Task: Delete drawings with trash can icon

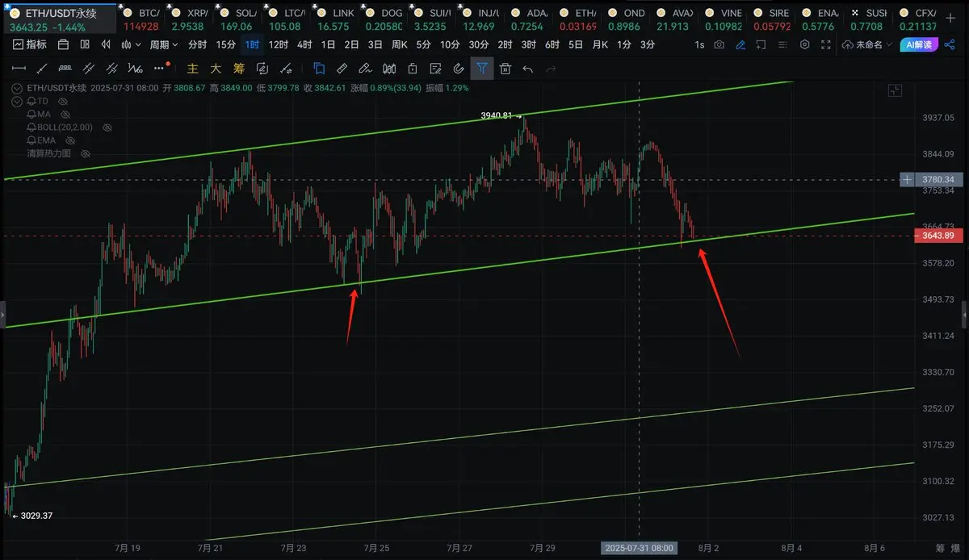Action: (x=505, y=69)
